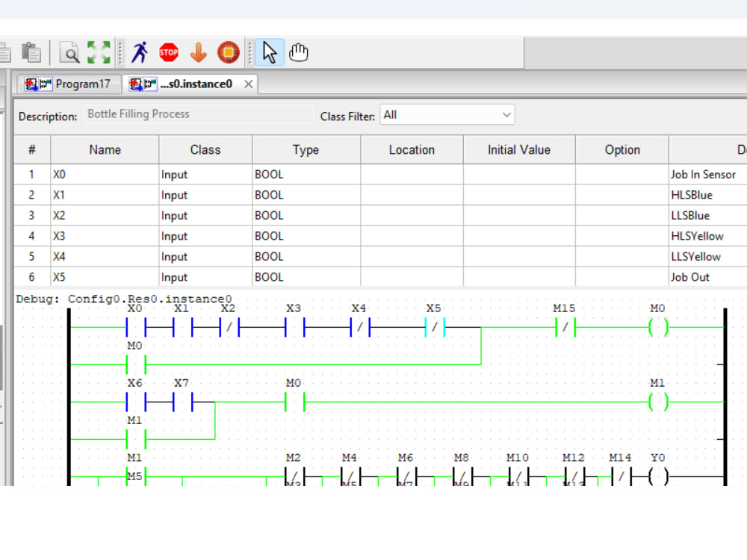
Task: Click the orange download arrow icon
Action: coord(198,52)
